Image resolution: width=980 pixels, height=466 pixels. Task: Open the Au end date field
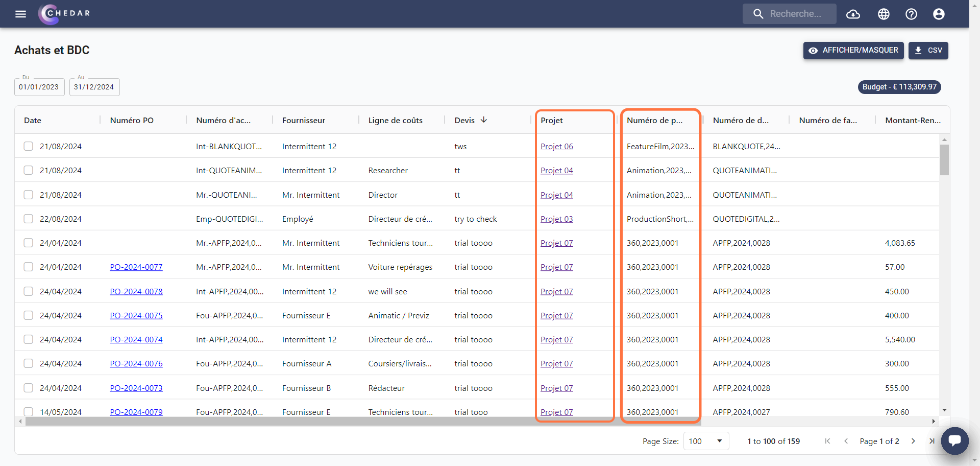tap(94, 87)
